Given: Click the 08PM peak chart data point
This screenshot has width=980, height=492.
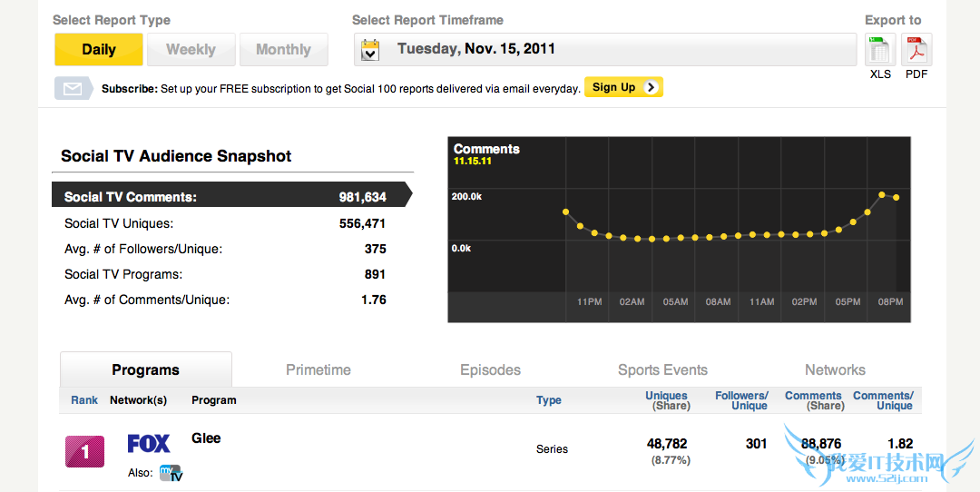Looking at the screenshot, I should pyautogui.click(x=882, y=194).
